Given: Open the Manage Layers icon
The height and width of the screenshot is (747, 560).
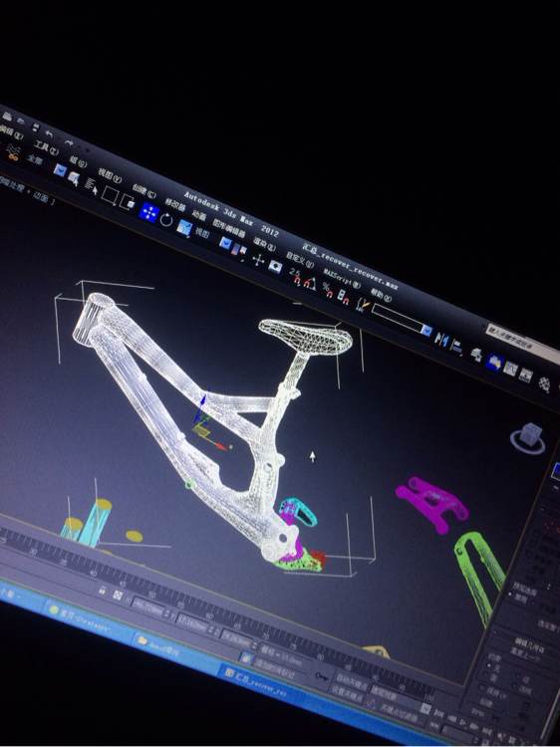Looking at the screenshot, I should [475, 355].
